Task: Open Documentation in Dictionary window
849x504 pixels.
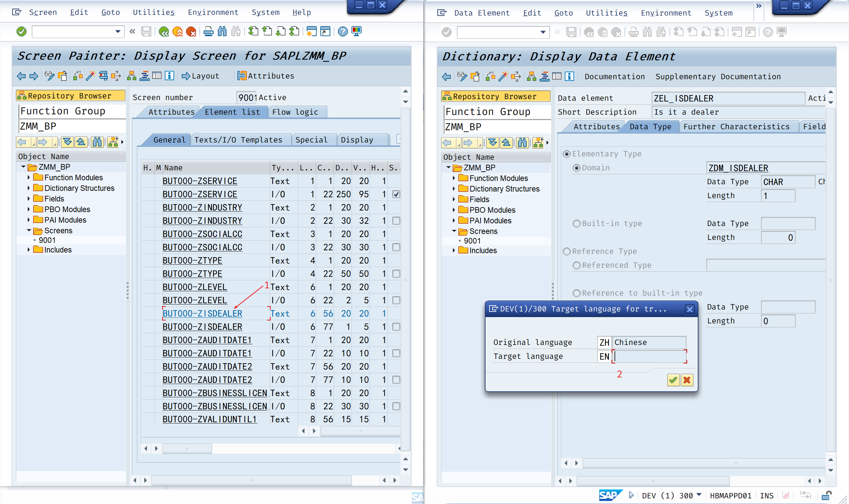Action: click(x=615, y=77)
